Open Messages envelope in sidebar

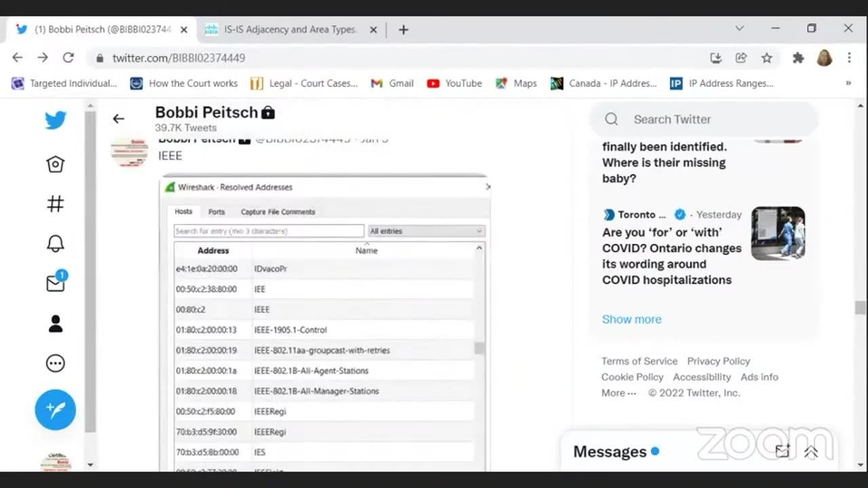56,283
